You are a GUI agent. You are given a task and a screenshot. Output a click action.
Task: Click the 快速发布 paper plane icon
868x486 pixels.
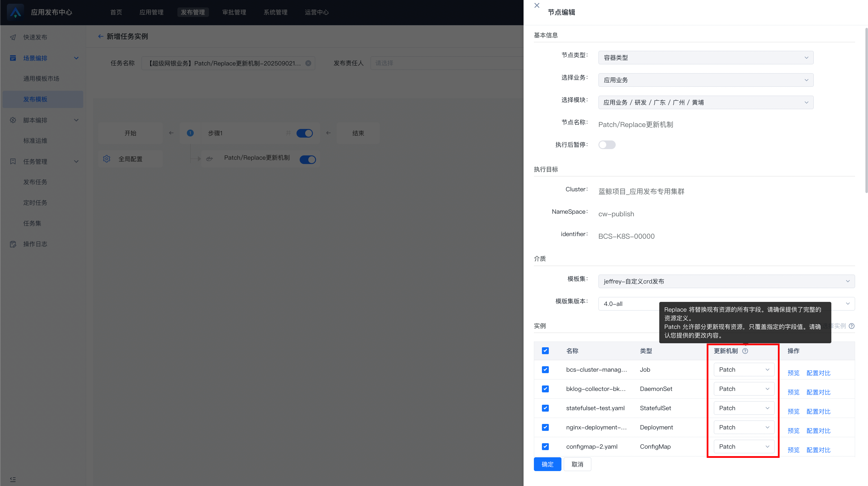(13, 37)
